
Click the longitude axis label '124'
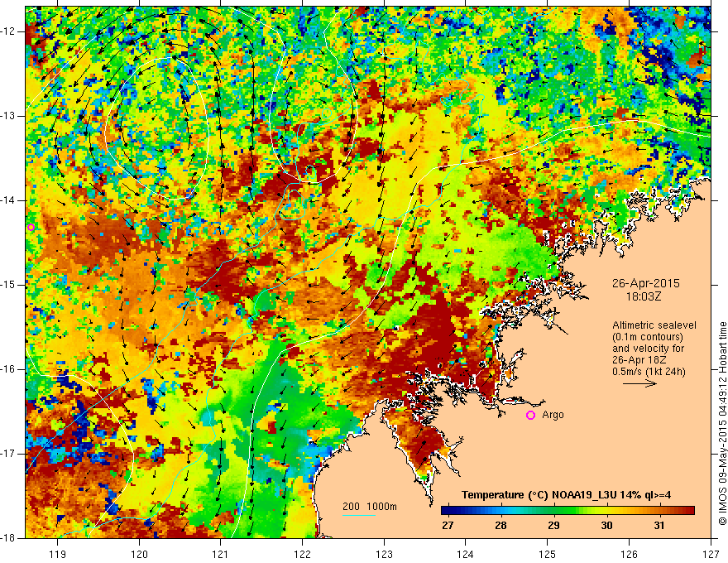[466, 554]
